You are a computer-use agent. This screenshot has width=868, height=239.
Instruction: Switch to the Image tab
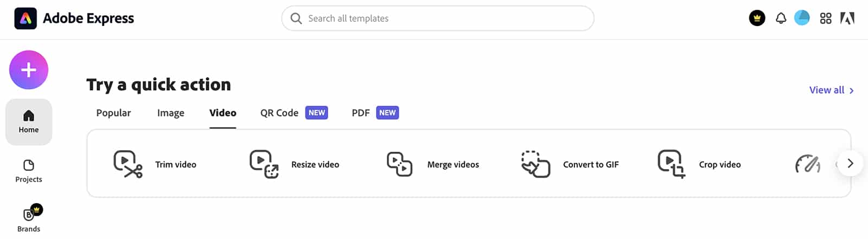[x=170, y=113]
